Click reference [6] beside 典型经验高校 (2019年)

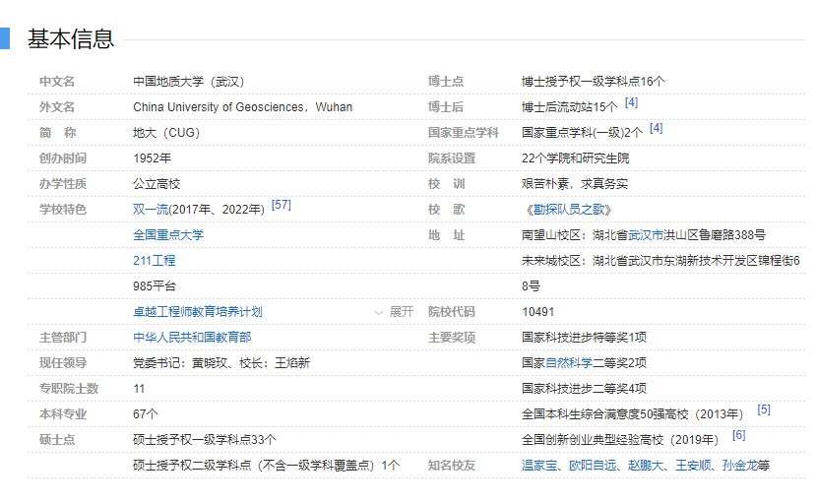pos(738,435)
